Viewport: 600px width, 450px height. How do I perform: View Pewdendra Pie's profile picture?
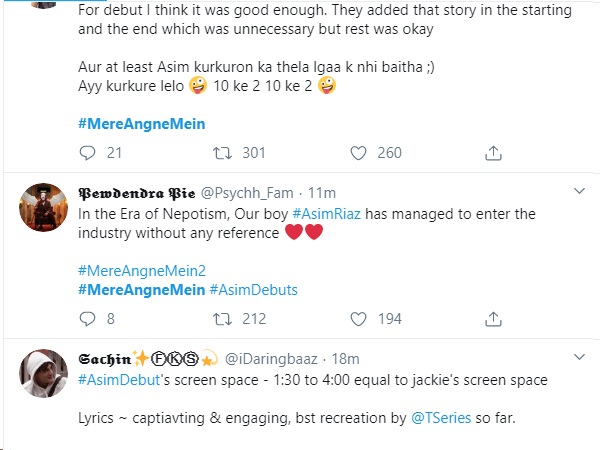[x=44, y=207]
